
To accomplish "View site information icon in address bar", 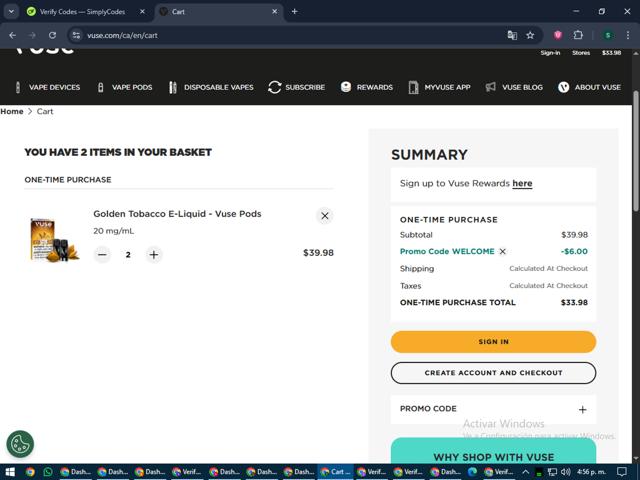I will 76,36.
